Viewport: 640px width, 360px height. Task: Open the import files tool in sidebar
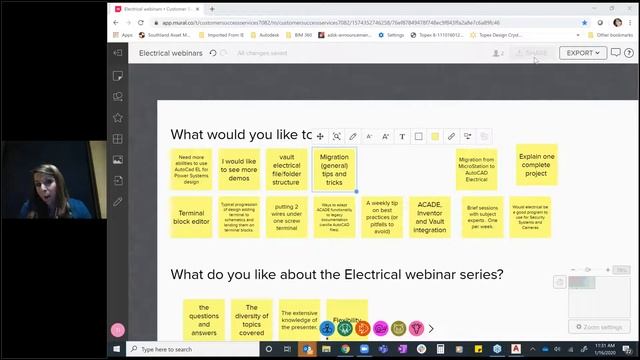point(118,180)
